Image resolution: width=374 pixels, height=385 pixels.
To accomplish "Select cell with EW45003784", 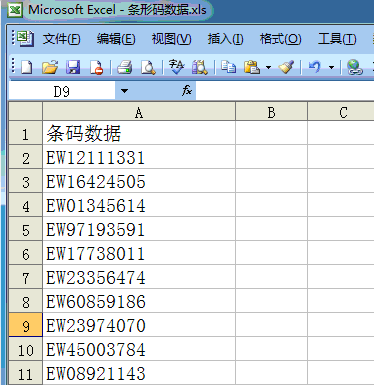I will 139,349.
